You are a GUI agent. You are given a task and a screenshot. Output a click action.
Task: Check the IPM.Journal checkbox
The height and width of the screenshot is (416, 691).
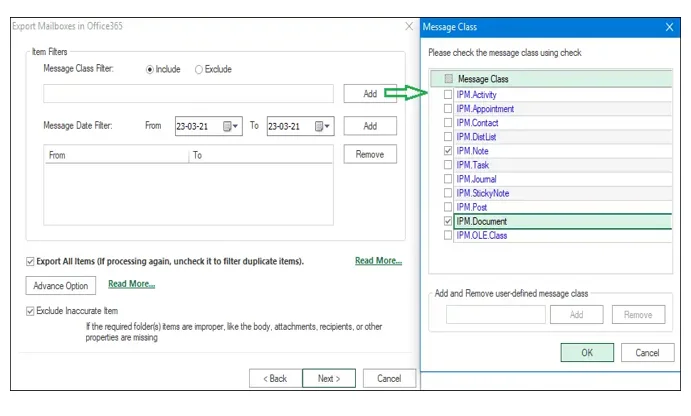pyautogui.click(x=448, y=179)
